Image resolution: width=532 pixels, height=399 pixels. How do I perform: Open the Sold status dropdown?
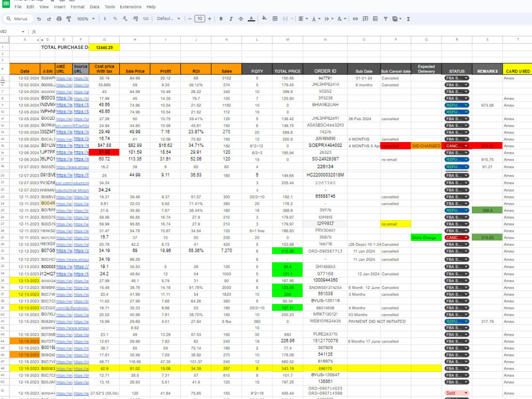click(456, 393)
